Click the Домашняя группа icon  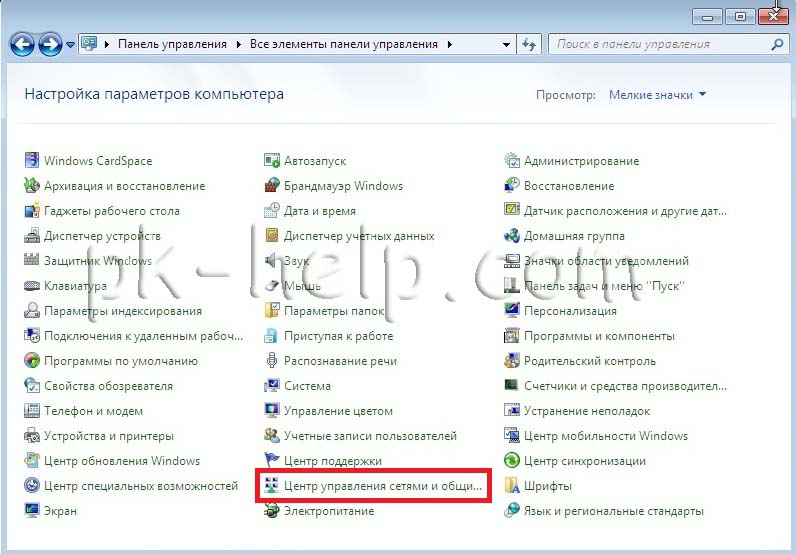click(x=512, y=236)
